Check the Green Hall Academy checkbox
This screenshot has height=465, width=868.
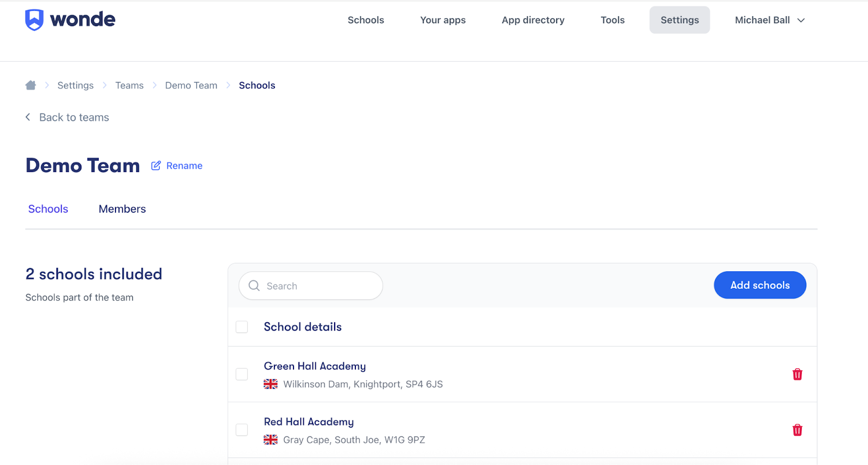(x=242, y=374)
